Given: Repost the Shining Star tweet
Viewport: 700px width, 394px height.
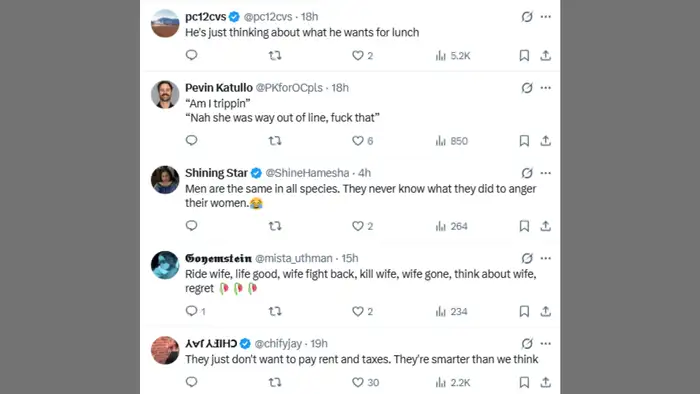Looking at the screenshot, I should [x=275, y=226].
